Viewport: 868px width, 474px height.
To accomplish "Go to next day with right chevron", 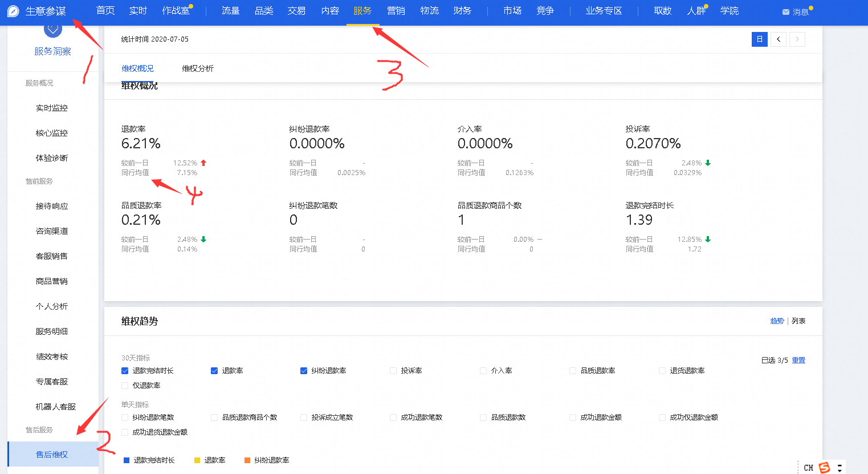I will tap(797, 39).
